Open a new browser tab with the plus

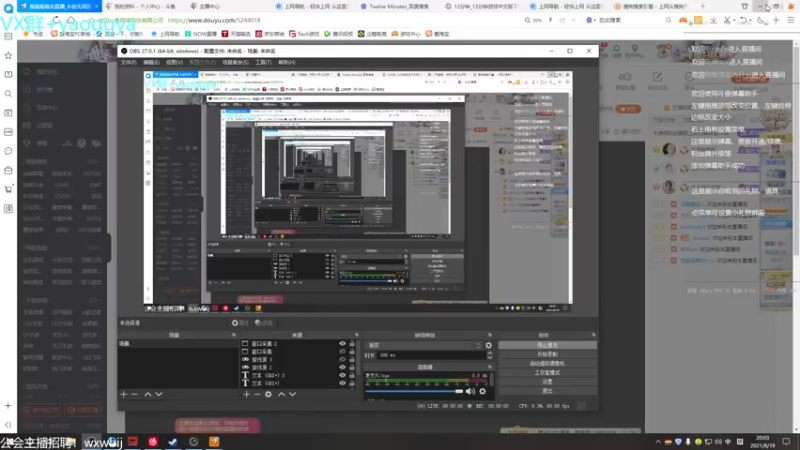(x=703, y=6)
